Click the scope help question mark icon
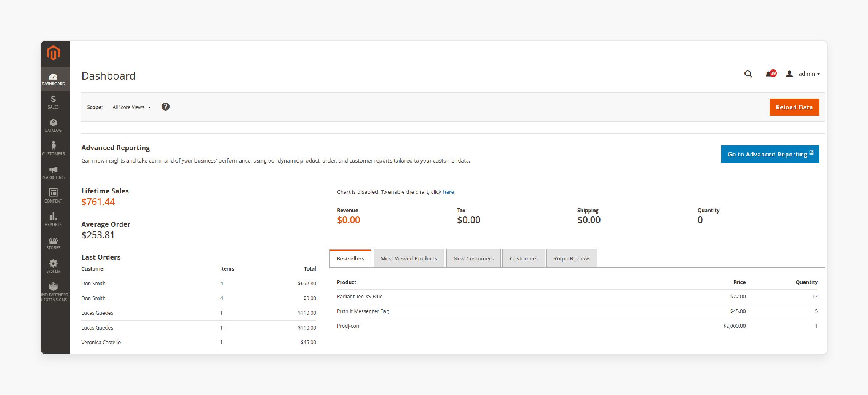868x395 pixels. coord(166,107)
